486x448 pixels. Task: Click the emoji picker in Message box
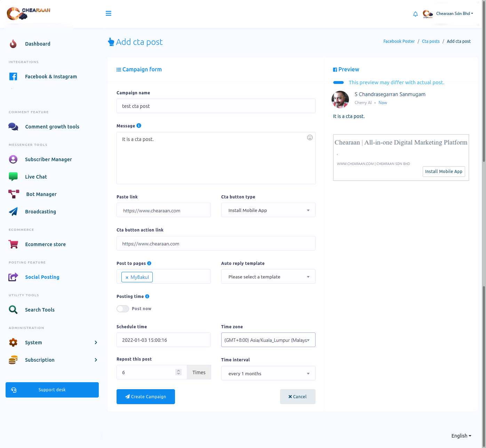pos(310,137)
